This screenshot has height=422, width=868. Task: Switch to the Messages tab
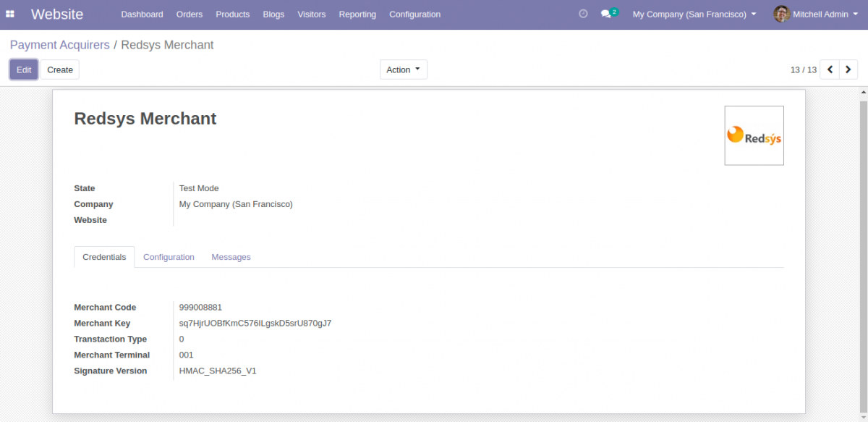pyautogui.click(x=231, y=257)
